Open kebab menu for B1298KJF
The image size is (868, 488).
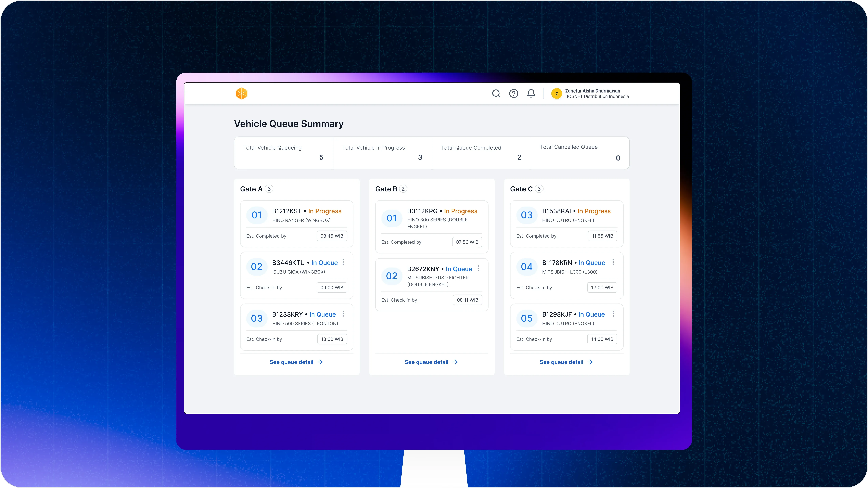point(613,313)
